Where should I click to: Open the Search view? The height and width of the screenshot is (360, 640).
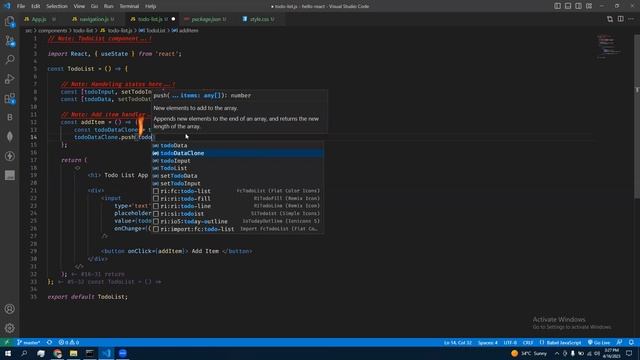pos(9,60)
